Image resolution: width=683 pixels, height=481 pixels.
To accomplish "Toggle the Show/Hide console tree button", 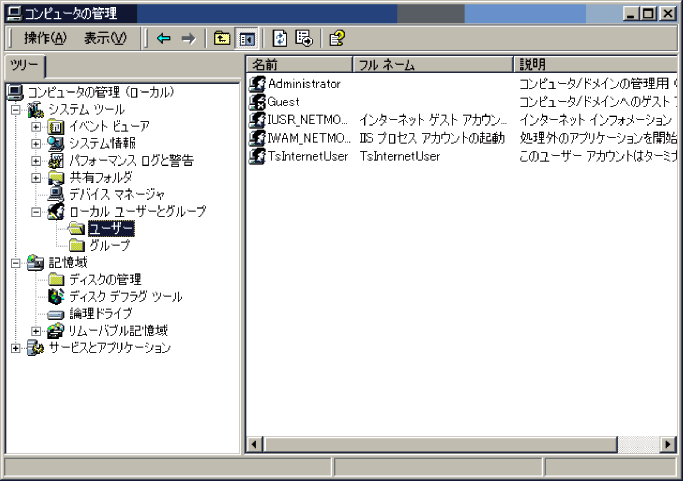I will (245, 38).
